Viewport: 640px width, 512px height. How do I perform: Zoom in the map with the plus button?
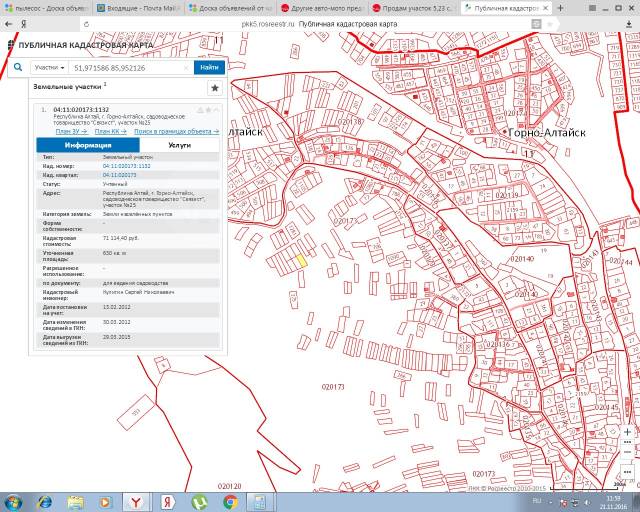click(627, 432)
